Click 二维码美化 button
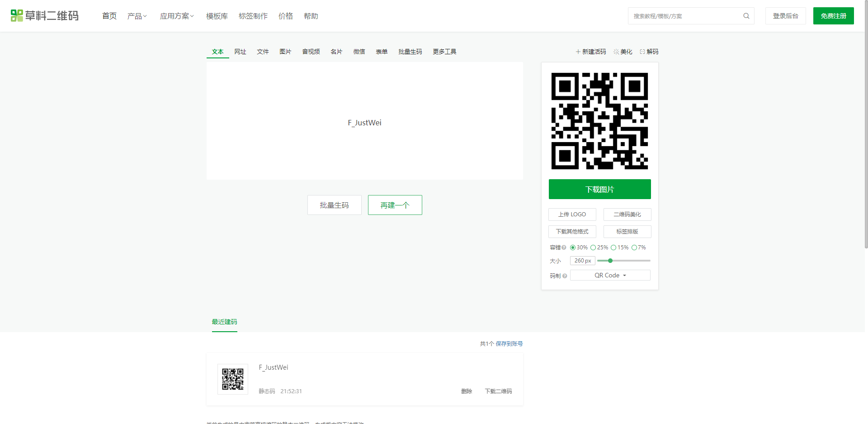This screenshot has height=424, width=868. (x=627, y=214)
